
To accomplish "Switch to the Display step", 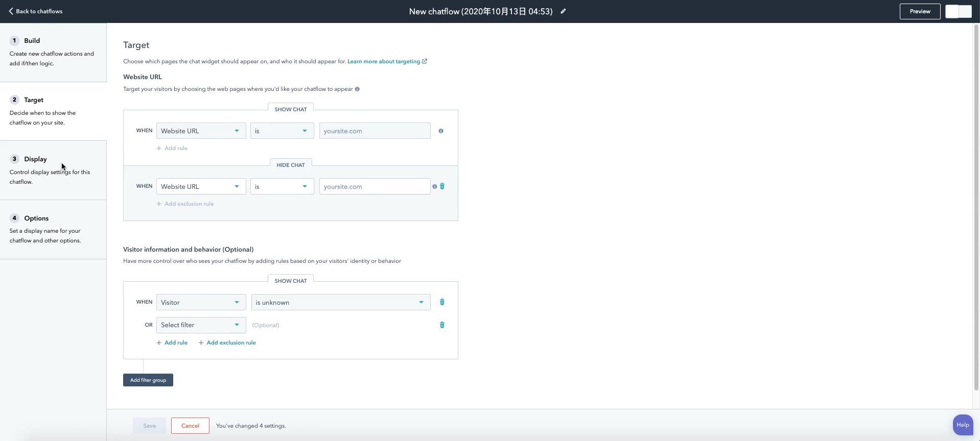I will coord(35,159).
